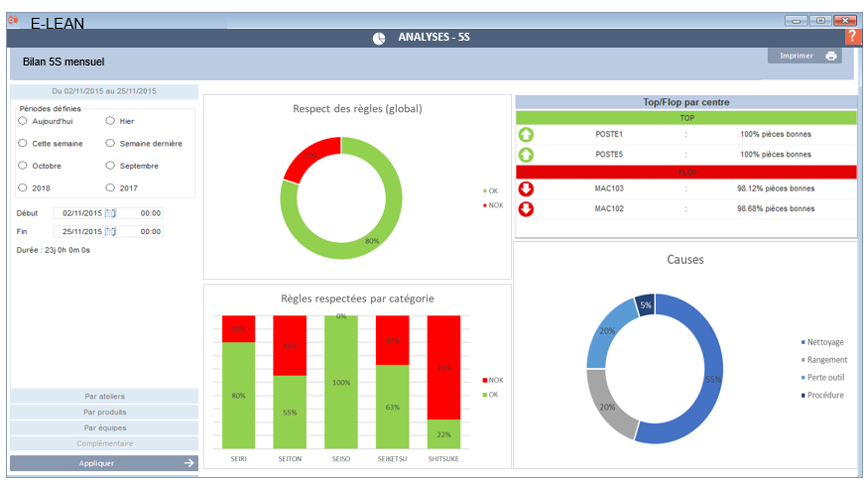Click the Nettoyage legend swatch in Causes
This screenshot has width=868, height=483.
pyautogui.click(x=804, y=342)
